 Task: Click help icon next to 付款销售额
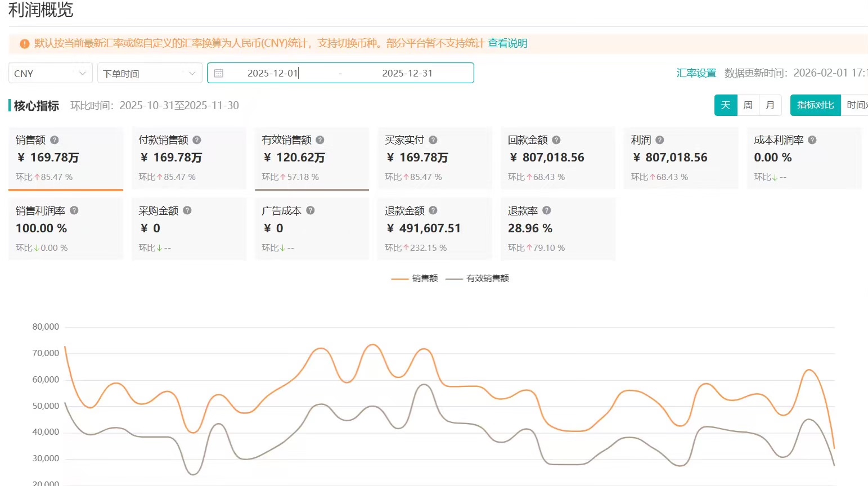point(197,140)
